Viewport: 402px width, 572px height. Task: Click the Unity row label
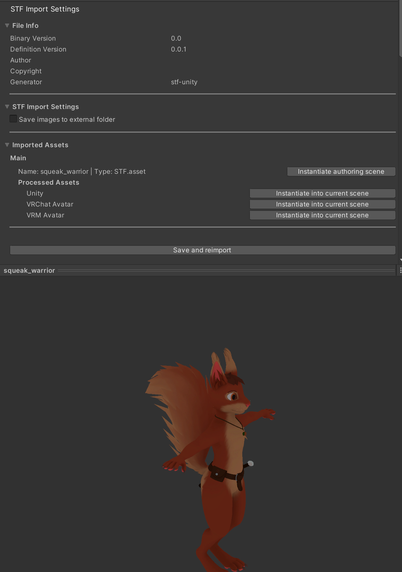[35, 193]
